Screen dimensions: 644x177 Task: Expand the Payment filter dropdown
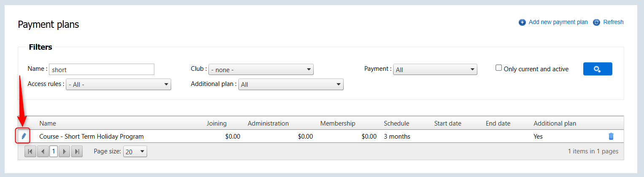435,70
